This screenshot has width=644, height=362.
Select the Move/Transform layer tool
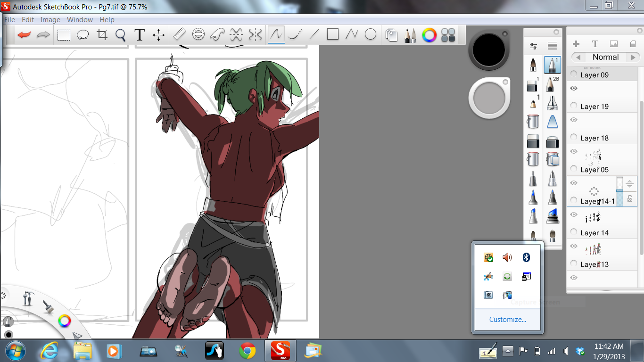[158, 35]
